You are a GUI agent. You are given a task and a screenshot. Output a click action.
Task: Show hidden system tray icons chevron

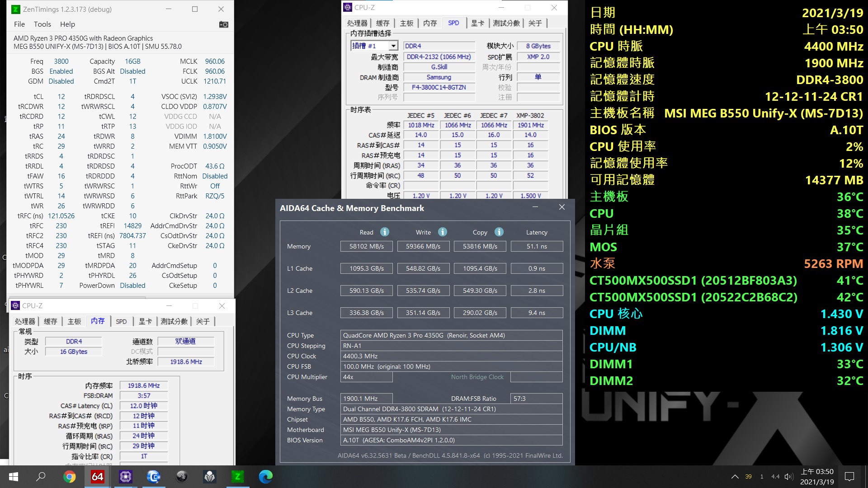(x=735, y=477)
